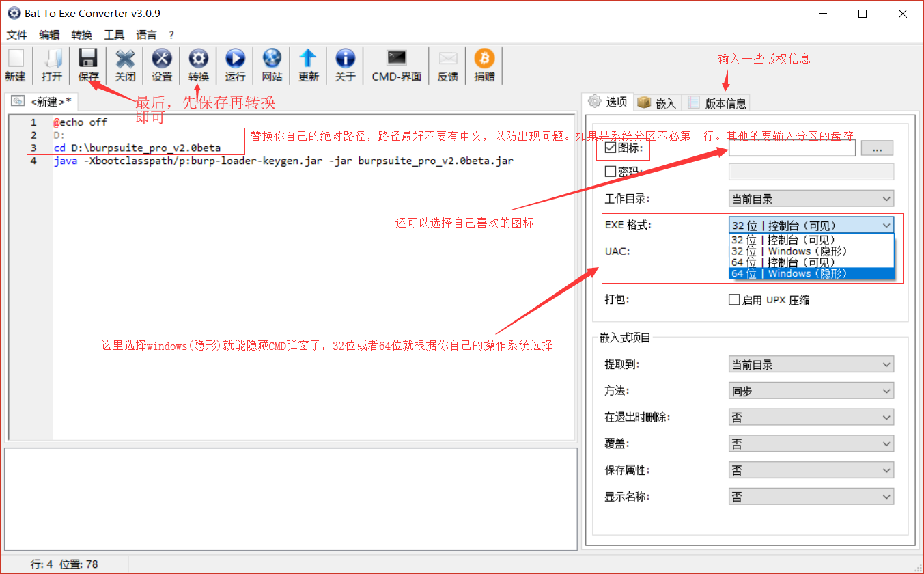Click the status bar '行: 4 位置: 78'

coord(64,564)
